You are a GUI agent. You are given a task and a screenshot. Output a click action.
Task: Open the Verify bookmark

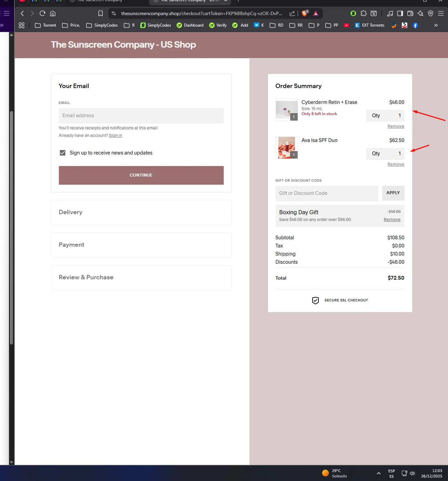218,25
